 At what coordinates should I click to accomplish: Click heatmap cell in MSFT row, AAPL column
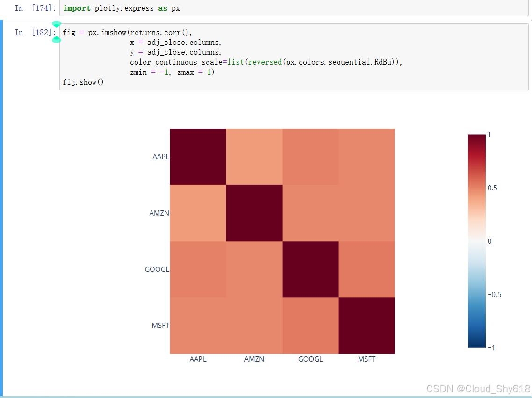198,326
